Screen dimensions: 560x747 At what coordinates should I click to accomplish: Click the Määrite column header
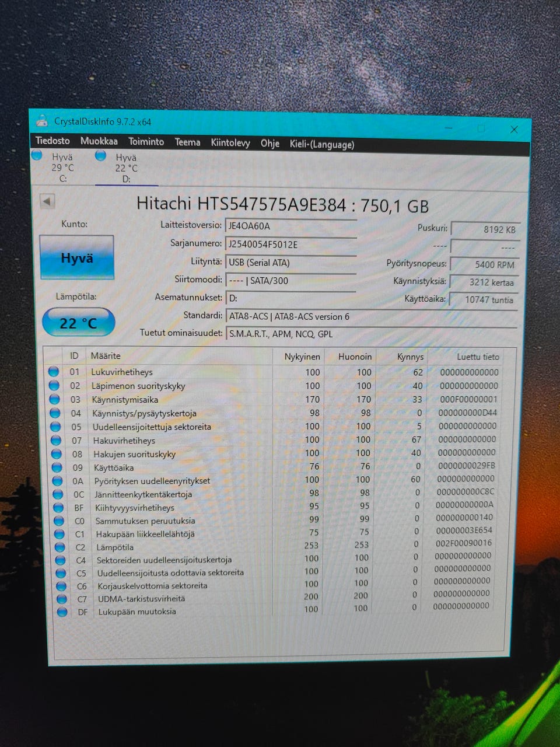tap(178, 355)
